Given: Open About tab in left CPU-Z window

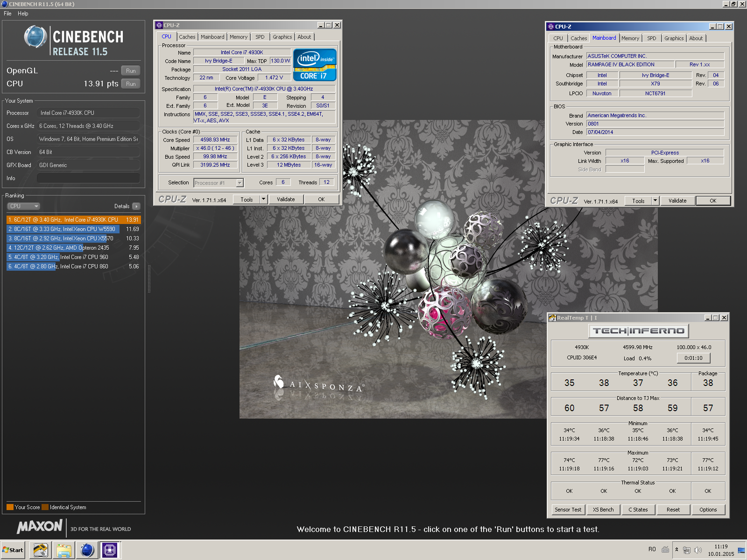Looking at the screenshot, I should click(304, 37).
